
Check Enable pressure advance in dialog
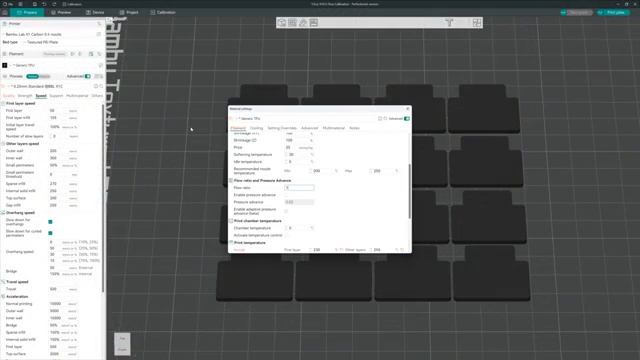(286, 195)
